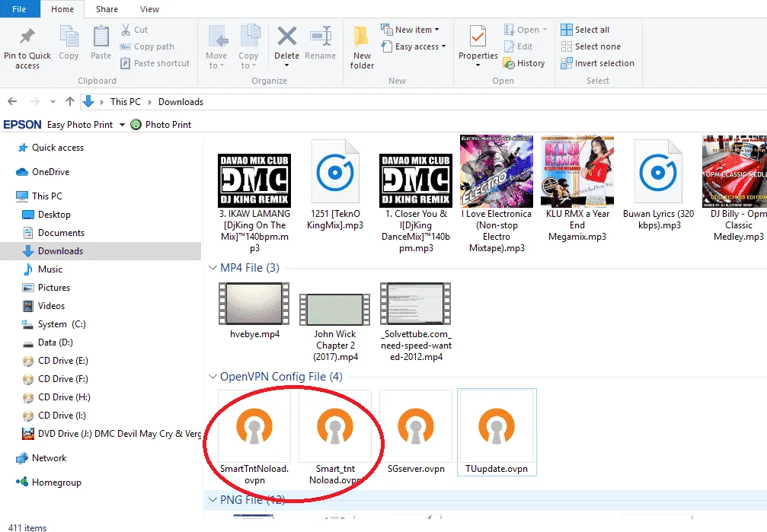Open Easy Photo Print dropdown arrow

pos(122,125)
